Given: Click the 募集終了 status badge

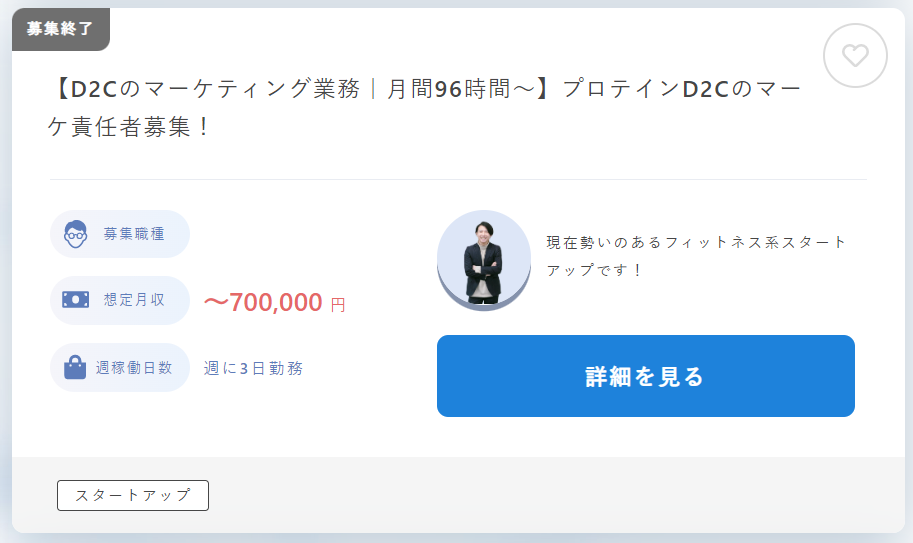Looking at the screenshot, I should (x=61, y=29).
